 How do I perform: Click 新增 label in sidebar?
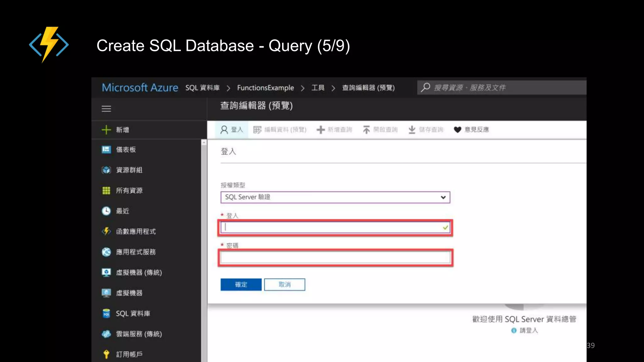pyautogui.click(x=123, y=130)
